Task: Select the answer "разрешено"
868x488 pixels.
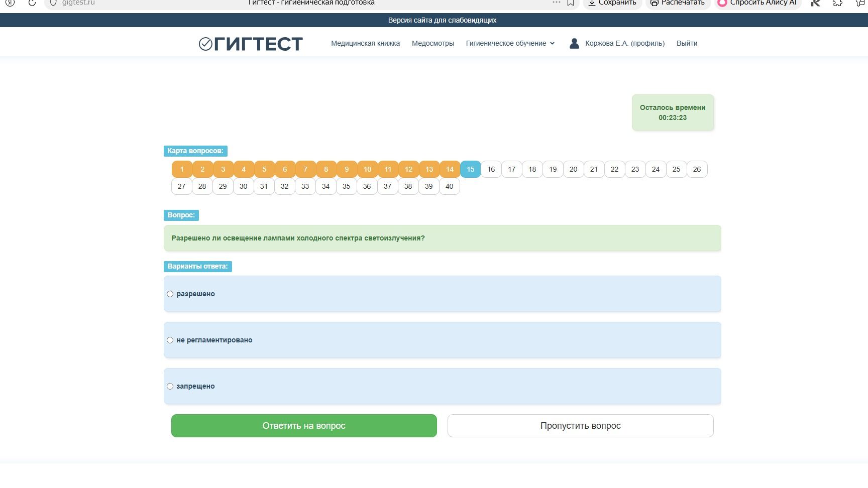Action: (170, 294)
